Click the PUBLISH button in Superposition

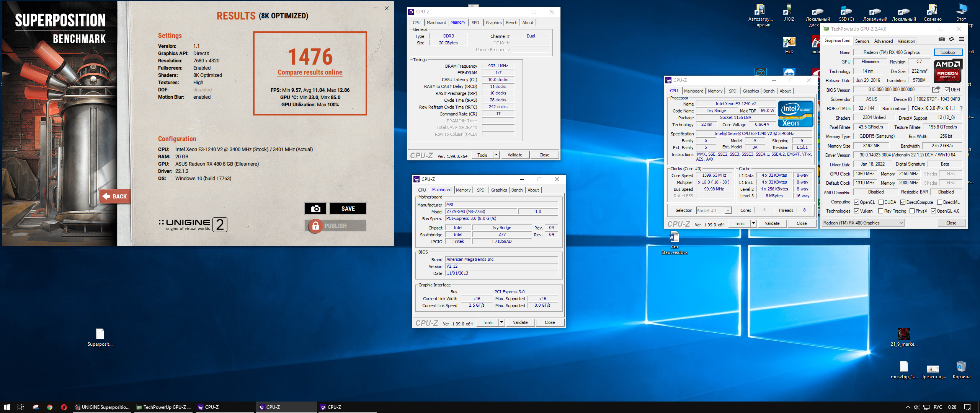[x=335, y=226]
